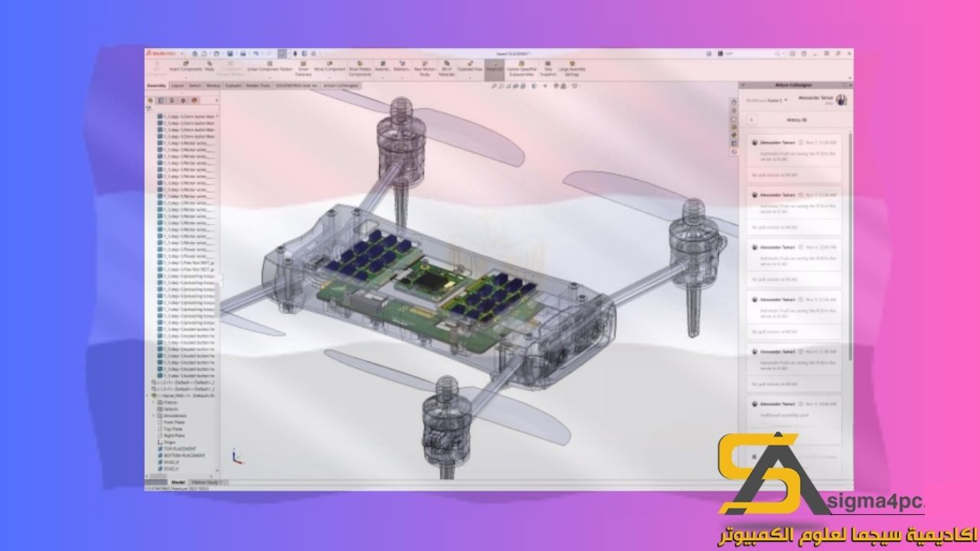The width and height of the screenshot is (980, 551).
Task: Open the Exploded View dropdown arrow
Action: (x=470, y=77)
